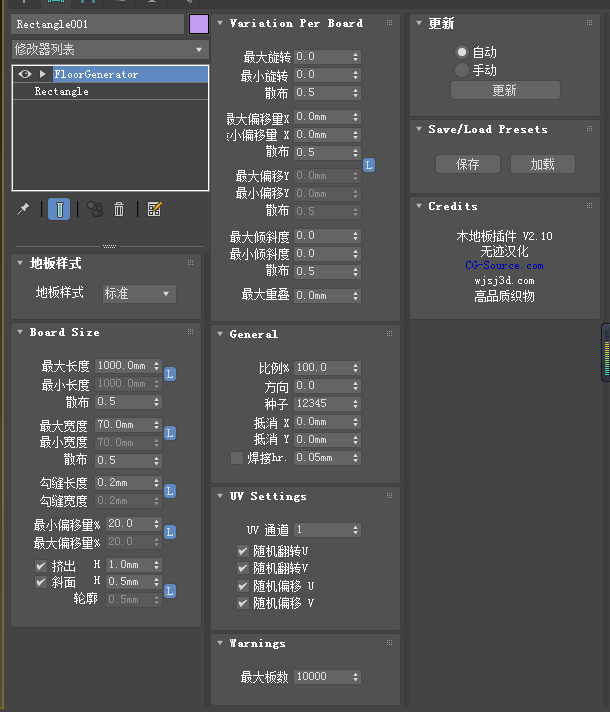The image size is (610, 712).
Task: Disable the 挤出 checkbox
Action: point(41,566)
